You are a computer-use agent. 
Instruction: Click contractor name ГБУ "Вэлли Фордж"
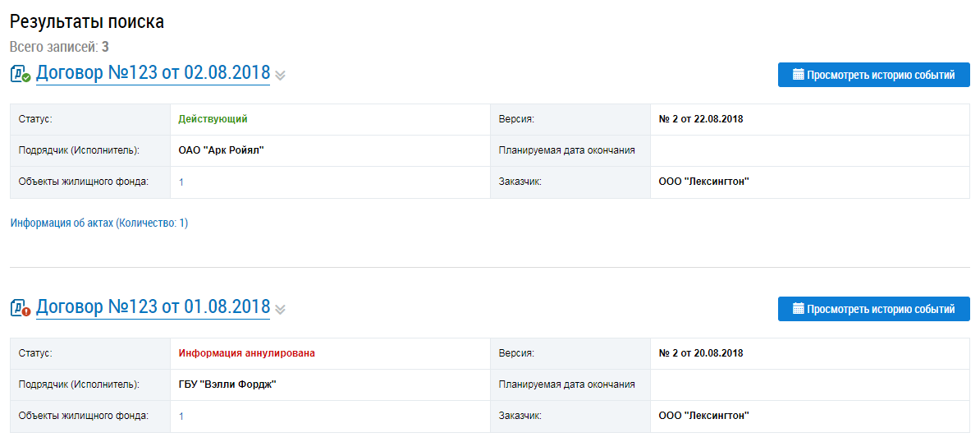coord(227,384)
